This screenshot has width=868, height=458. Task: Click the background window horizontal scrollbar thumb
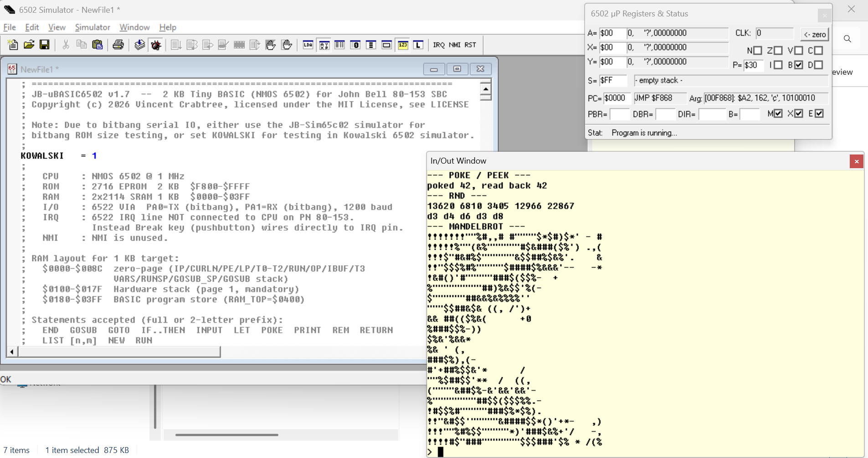pos(227,435)
